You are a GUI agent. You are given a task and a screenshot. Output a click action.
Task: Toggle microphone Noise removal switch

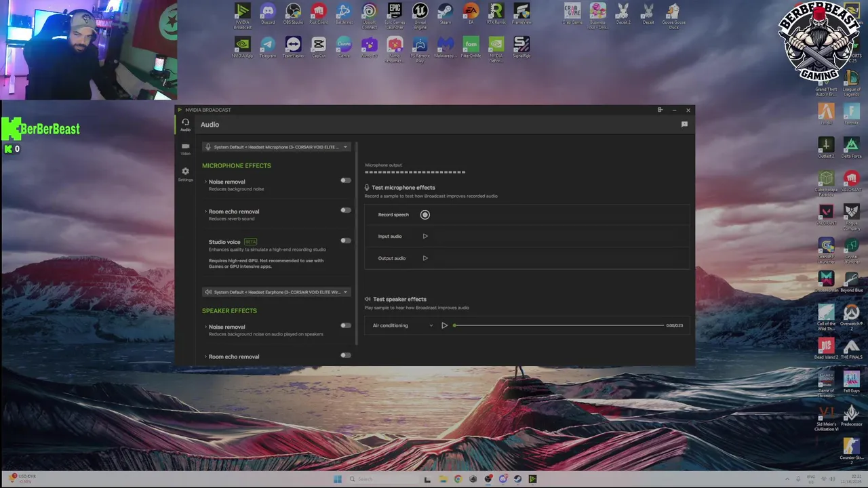point(346,180)
